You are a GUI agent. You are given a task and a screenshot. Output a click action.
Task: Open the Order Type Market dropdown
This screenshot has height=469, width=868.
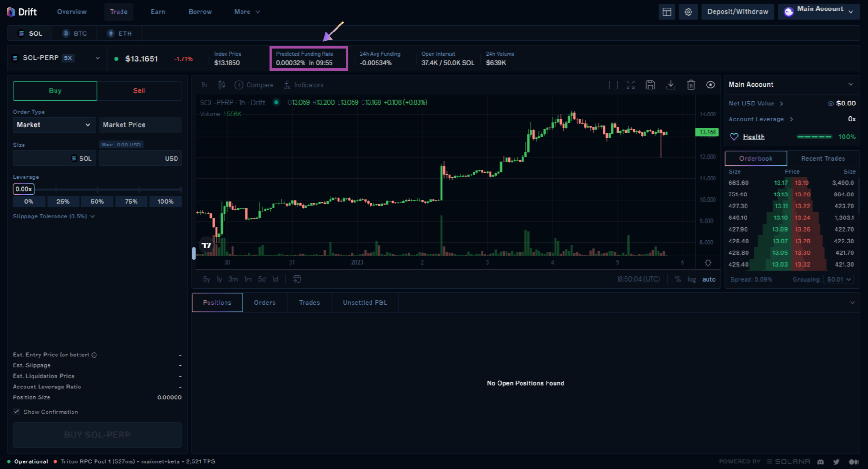point(54,125)
